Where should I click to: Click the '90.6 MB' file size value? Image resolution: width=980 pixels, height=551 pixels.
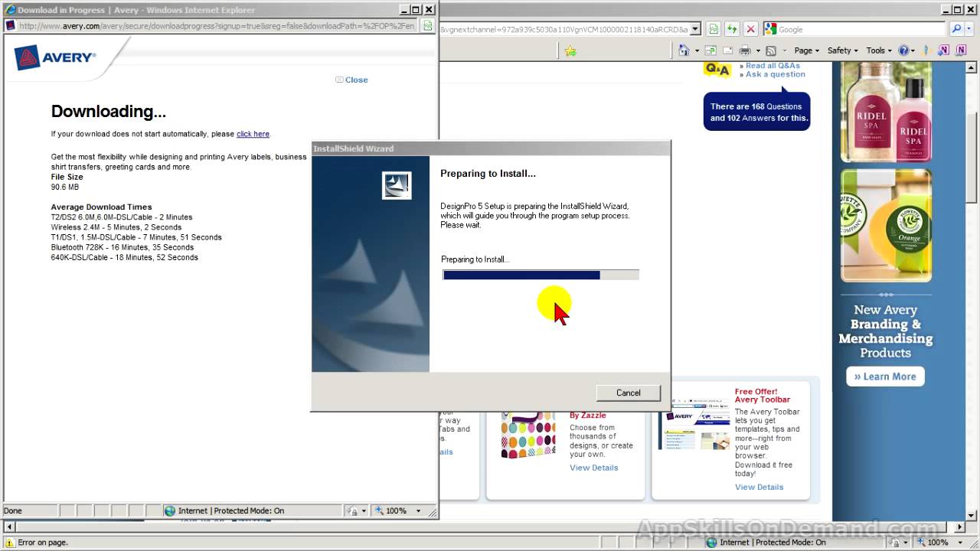pos(65,187)
